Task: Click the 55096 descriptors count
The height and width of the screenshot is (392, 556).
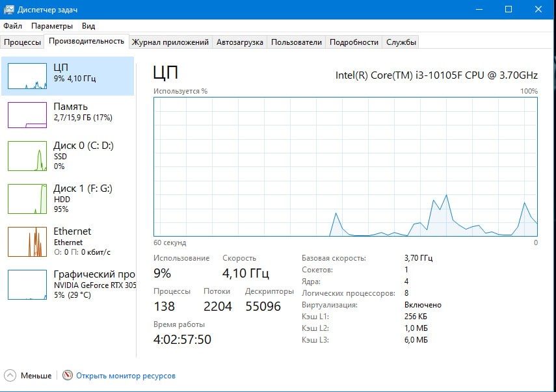Action: tap(263, 306)
